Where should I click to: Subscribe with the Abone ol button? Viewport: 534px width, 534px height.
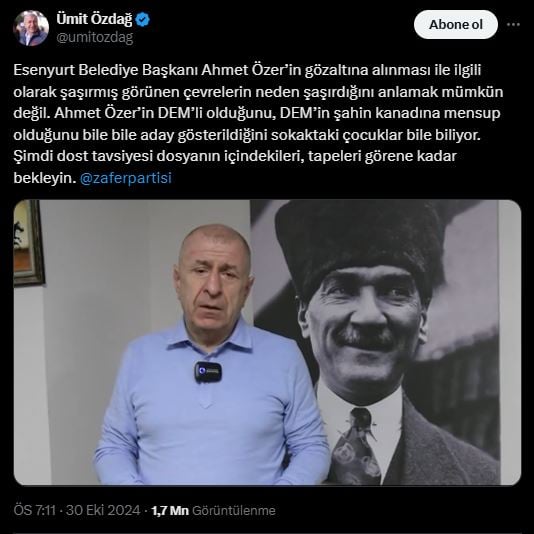[456, 25]
